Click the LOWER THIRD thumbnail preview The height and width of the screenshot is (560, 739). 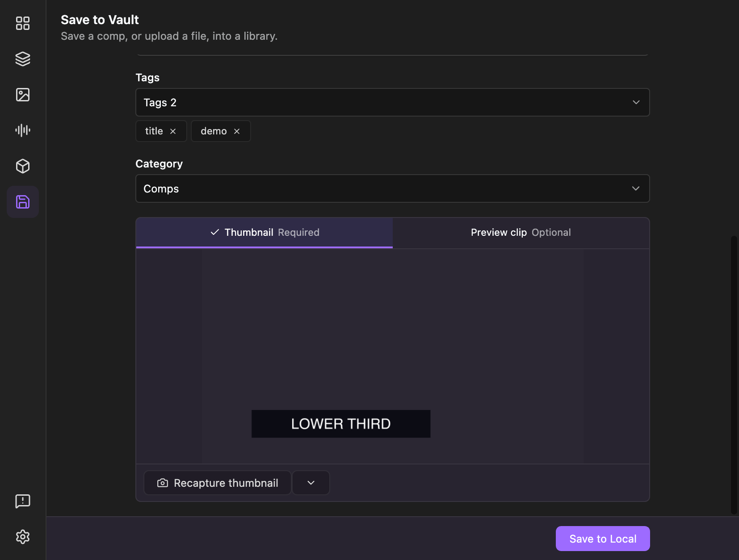pyautogui.click(x=392, y=356)
